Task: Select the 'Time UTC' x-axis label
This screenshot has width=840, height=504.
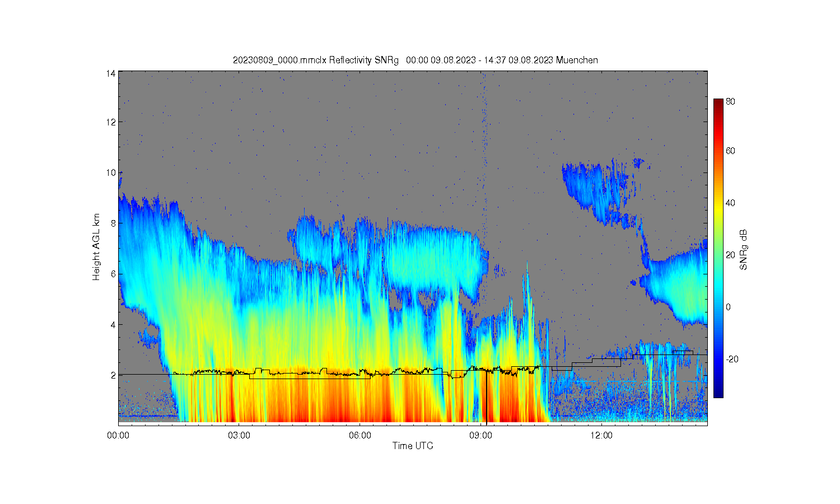Action: pos(413,446)
